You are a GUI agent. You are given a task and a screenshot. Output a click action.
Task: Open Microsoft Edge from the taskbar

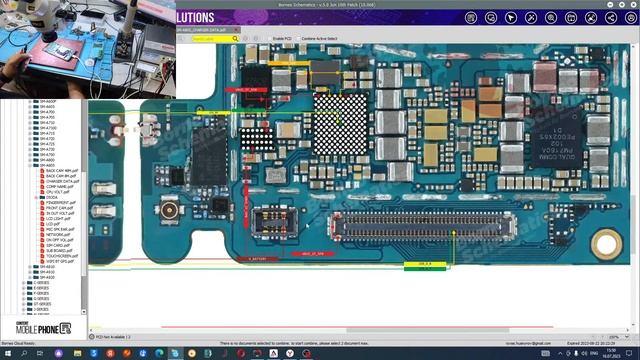click(x=159, y=353)
